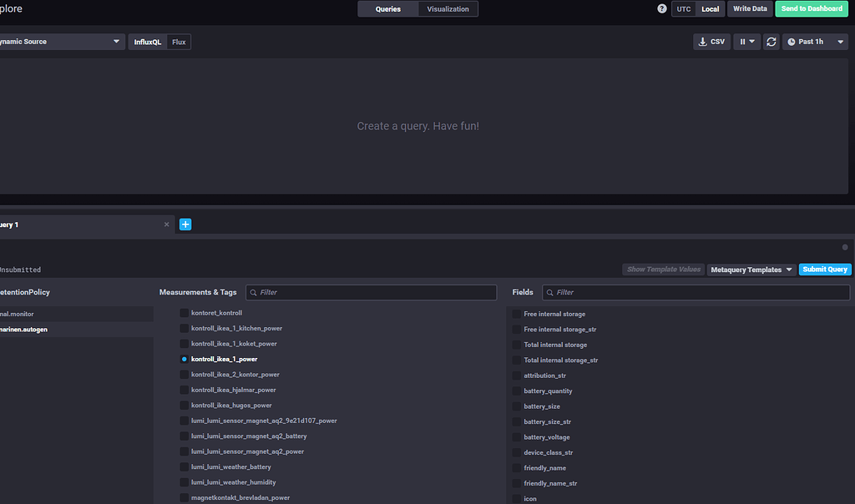Check the kontoret_kontroll measurement checkbox
This screenshot has width=855, height=504.
[x=183, y=313]
